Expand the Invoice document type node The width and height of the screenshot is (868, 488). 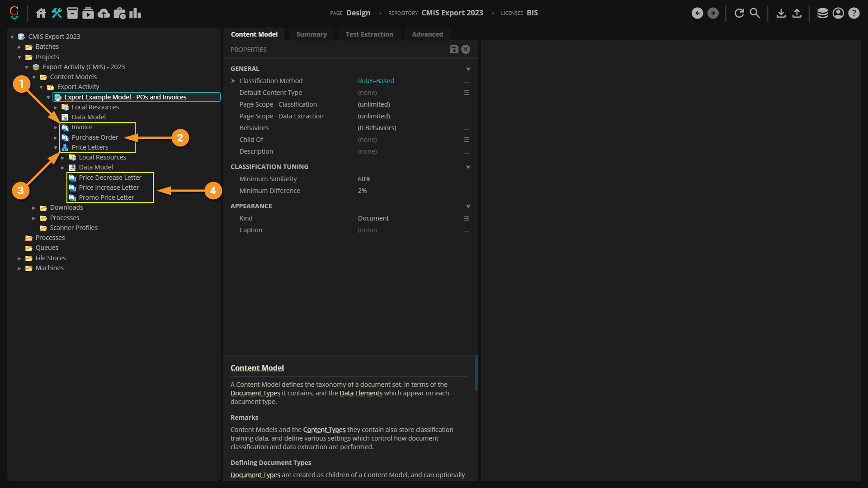[56, 127]
